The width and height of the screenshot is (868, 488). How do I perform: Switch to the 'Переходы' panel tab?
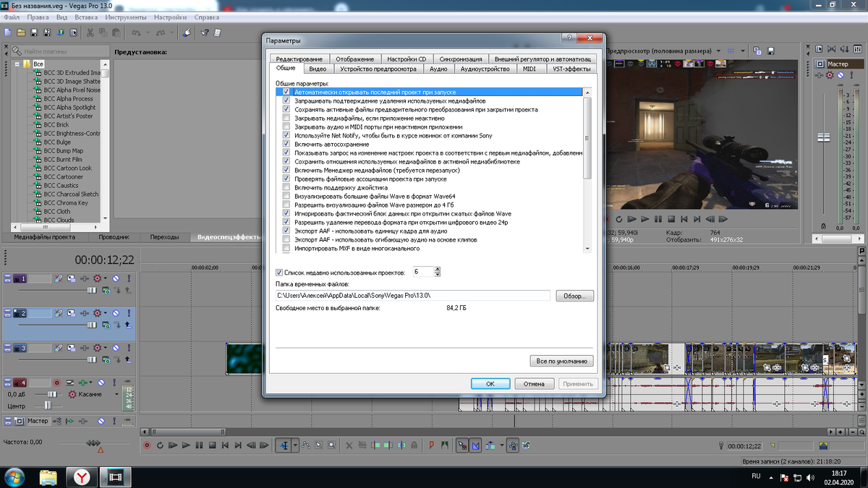[164, 237]
